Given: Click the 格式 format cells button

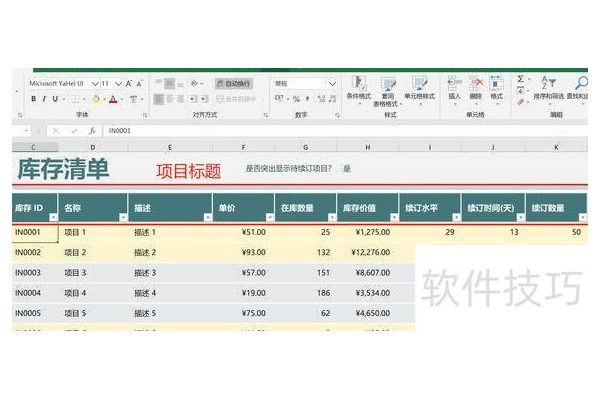Looking at the screenshot, I should [496, 90].
